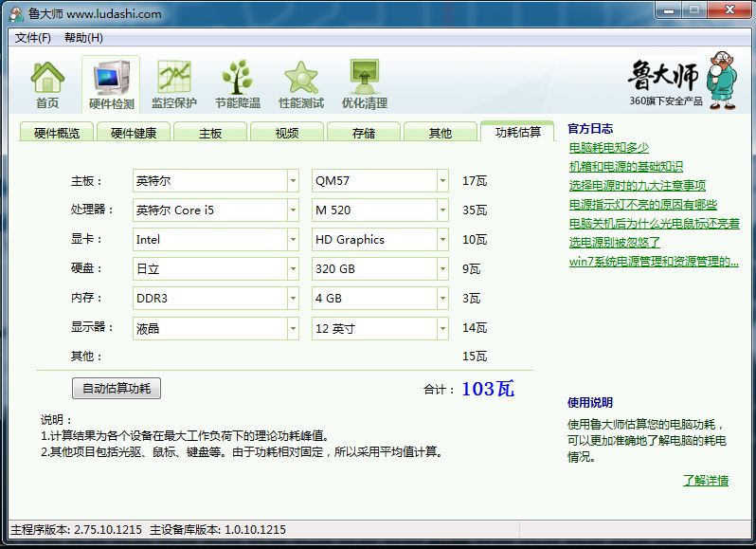
Task: Select the 硬件检测 hardware detection icon
Action: (x=112, y=84)
